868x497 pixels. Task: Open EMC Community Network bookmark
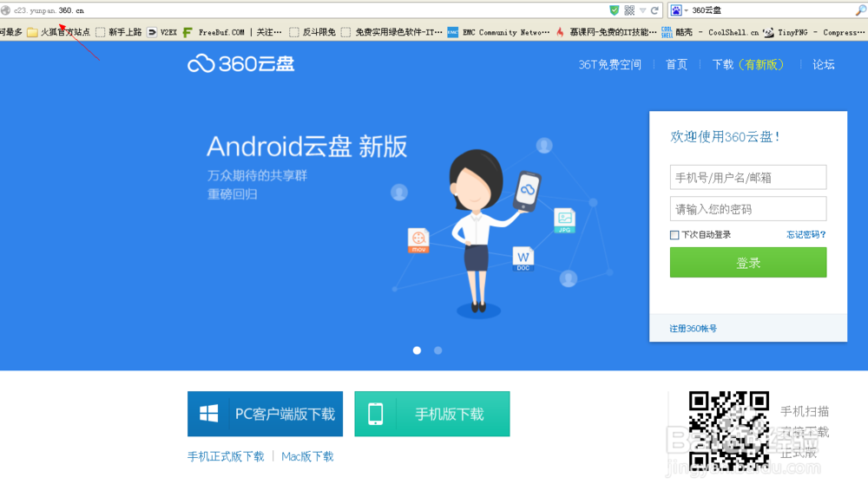click(x=498, y=32)
